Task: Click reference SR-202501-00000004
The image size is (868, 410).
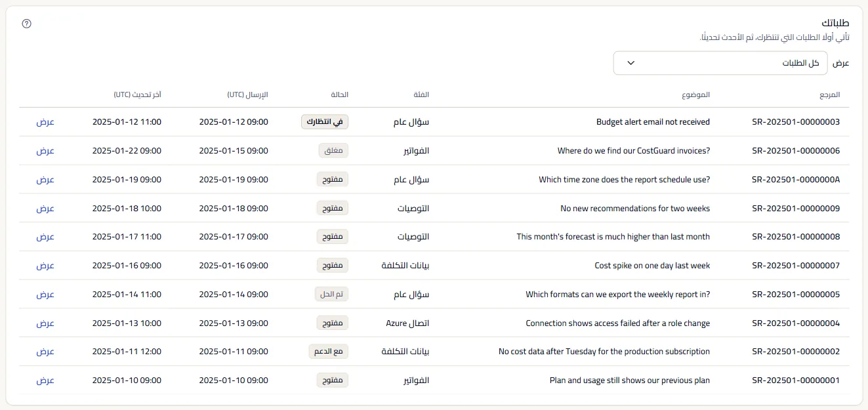Action: 796,323
